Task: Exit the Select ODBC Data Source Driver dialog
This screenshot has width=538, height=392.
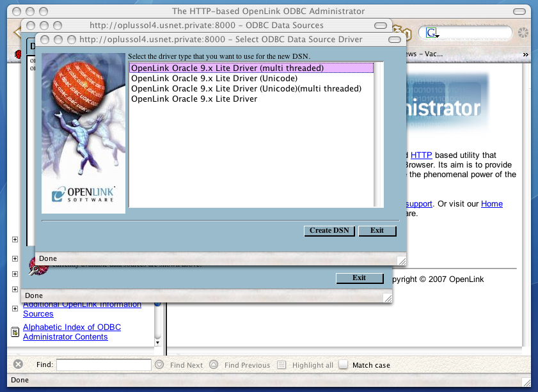Action: [x=377, y=230]
